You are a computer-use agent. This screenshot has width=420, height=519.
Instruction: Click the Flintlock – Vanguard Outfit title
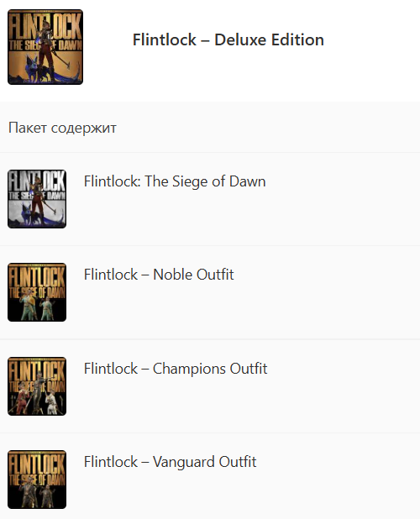pyautogui.click(x=171, y=462)
